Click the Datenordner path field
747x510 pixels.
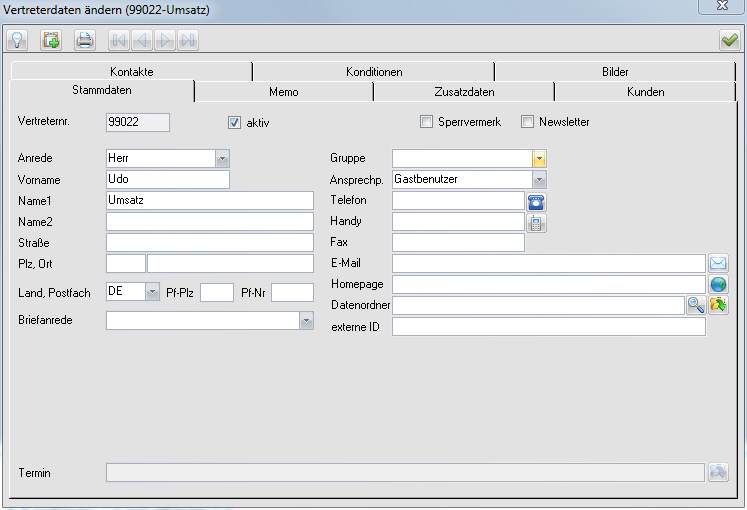538,305
